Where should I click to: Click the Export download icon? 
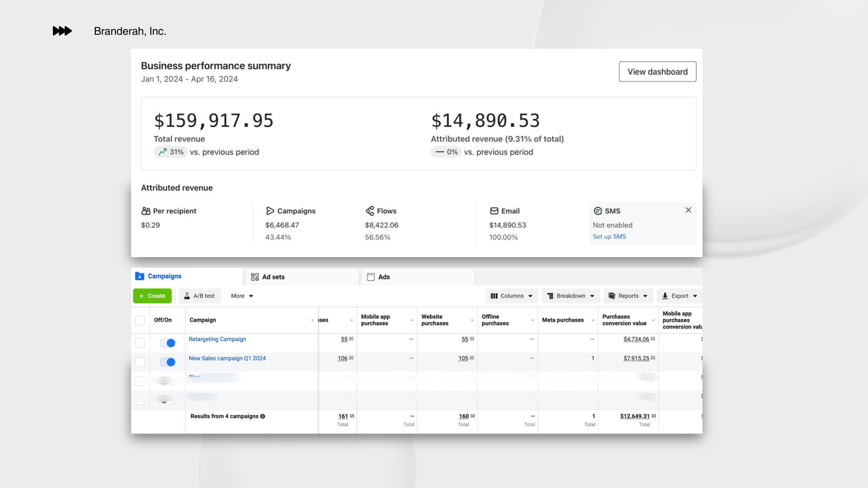[x=665, y=296]
